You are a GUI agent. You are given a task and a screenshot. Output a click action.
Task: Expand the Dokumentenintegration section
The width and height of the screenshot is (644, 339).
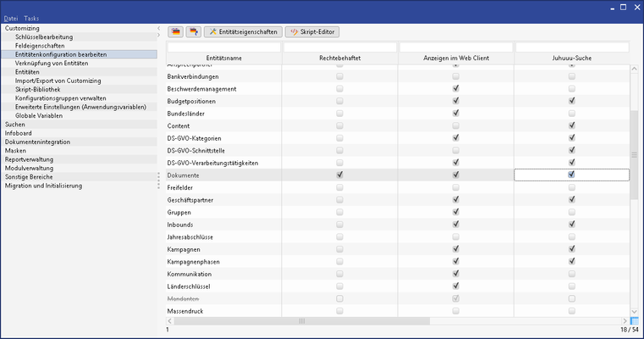(37, 142)
